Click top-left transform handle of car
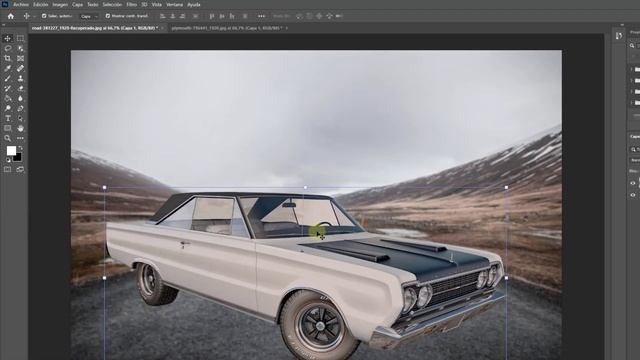 [104, 187]
